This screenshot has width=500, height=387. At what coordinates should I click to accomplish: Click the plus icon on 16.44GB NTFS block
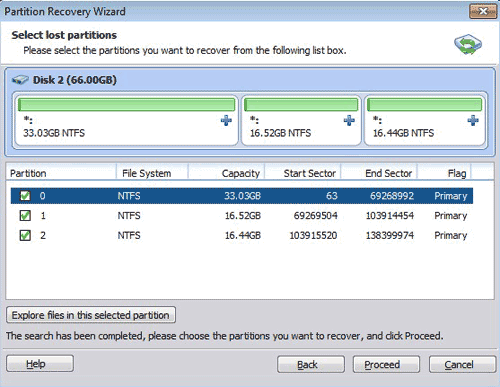point(473,120)
